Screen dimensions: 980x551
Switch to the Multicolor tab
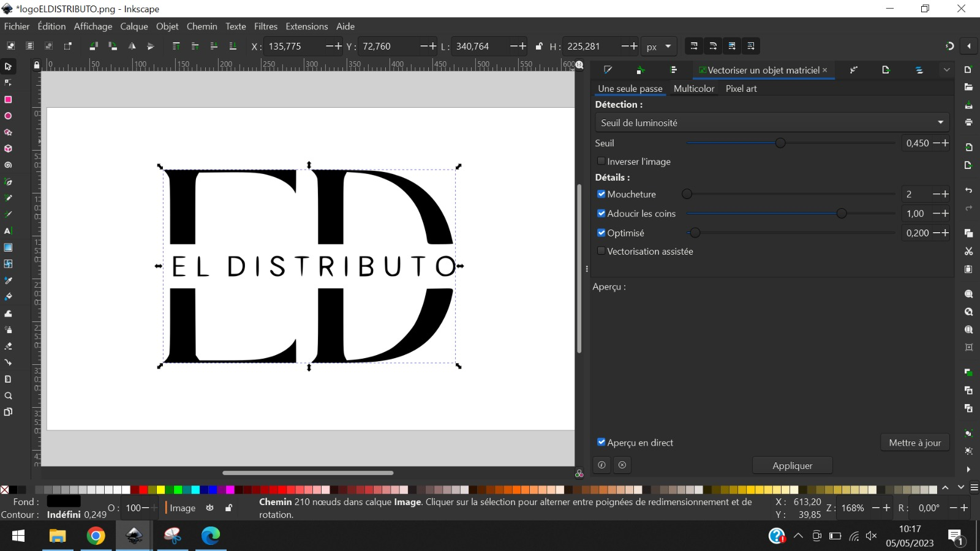coord(694,89)
